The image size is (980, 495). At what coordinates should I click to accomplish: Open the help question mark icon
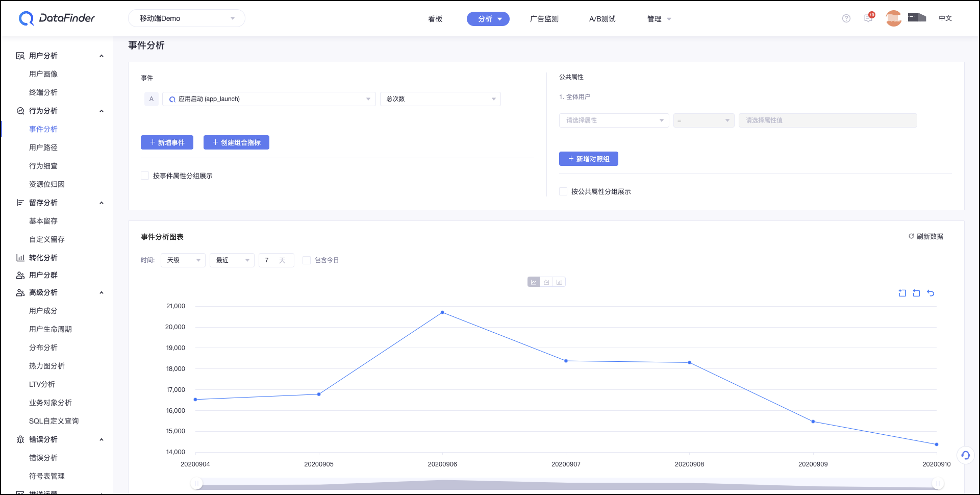tap(846, 18)
